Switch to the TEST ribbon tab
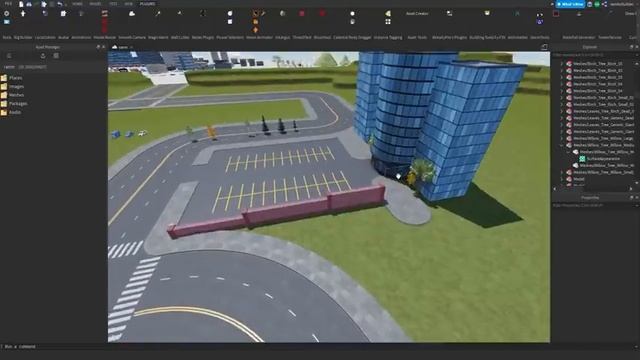Screen dimensions: 640x360 pyautogui.click(x=113, y=4)
